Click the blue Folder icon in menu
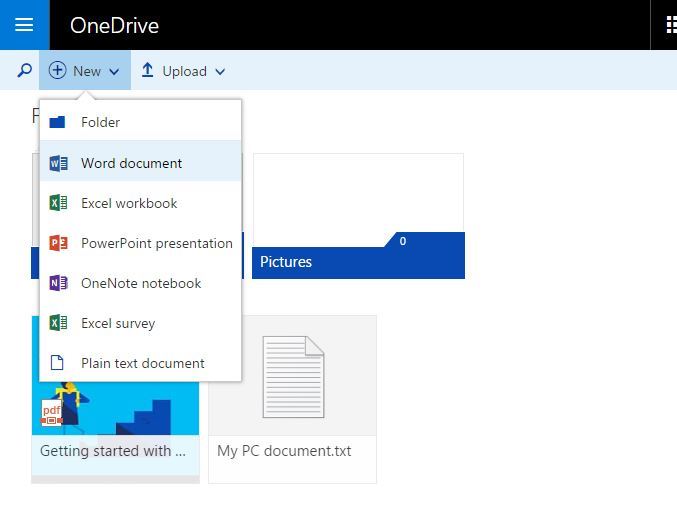This screenshot has width=677, height=509. (x=57, y=122)
